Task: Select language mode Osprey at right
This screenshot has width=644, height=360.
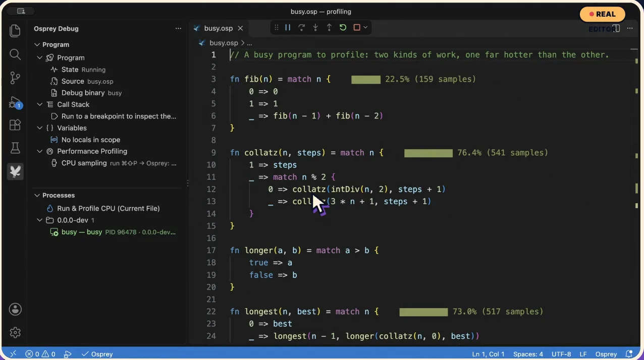Action: coord(606,354)
